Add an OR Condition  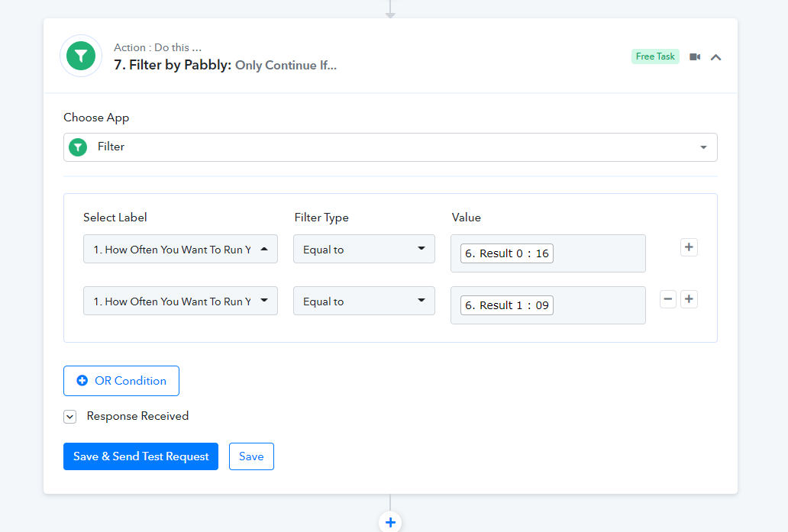click(121, 381)
